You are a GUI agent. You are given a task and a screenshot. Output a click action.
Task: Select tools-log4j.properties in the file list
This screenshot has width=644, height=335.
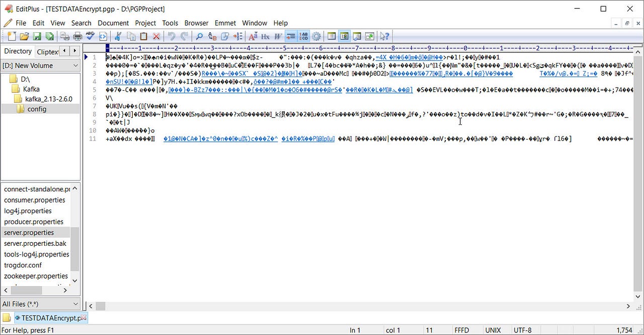(x=36, y=254)
